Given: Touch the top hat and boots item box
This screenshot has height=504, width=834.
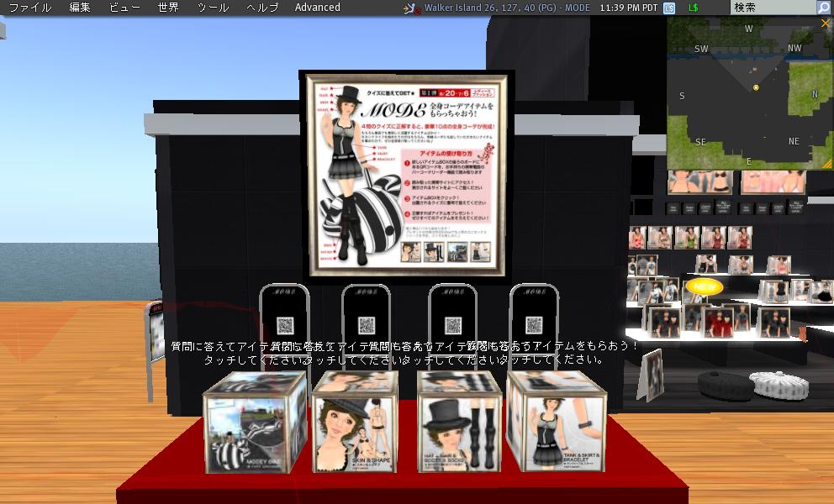Looking at the screenshot, I should click(x=460, y=422).
